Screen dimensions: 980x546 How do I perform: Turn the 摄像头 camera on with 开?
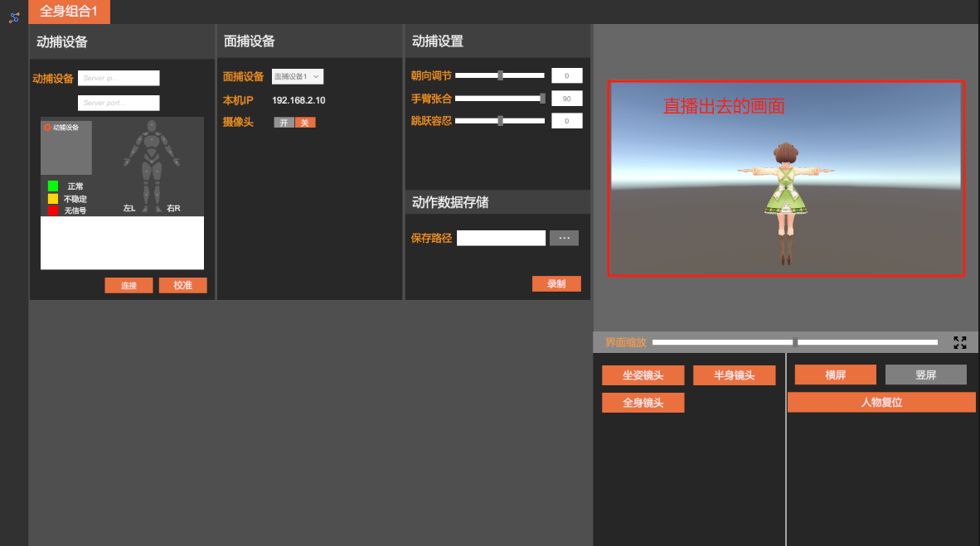click(x=284, y=123)
